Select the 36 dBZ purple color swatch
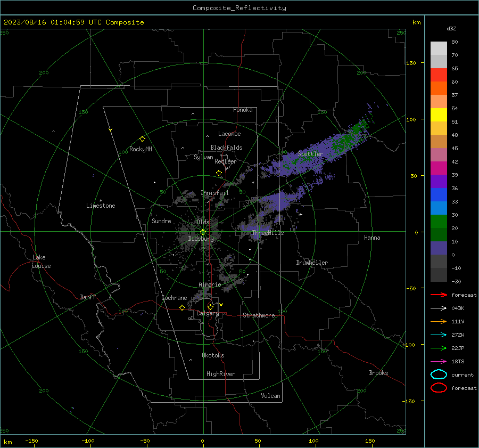This screenshot has width=479, height=448. pyautogui.click(x=439, y=181)
